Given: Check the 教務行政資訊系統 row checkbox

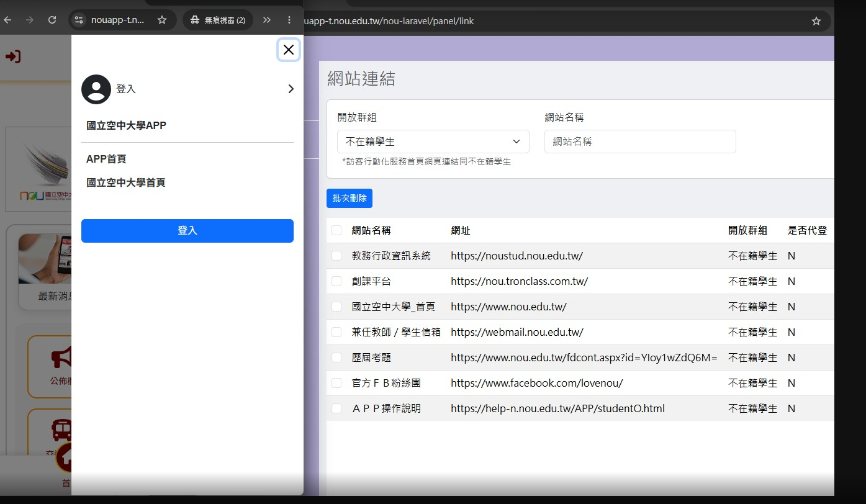Looking at the screenshot, I should pyautogui.click(x=336, y=256).
